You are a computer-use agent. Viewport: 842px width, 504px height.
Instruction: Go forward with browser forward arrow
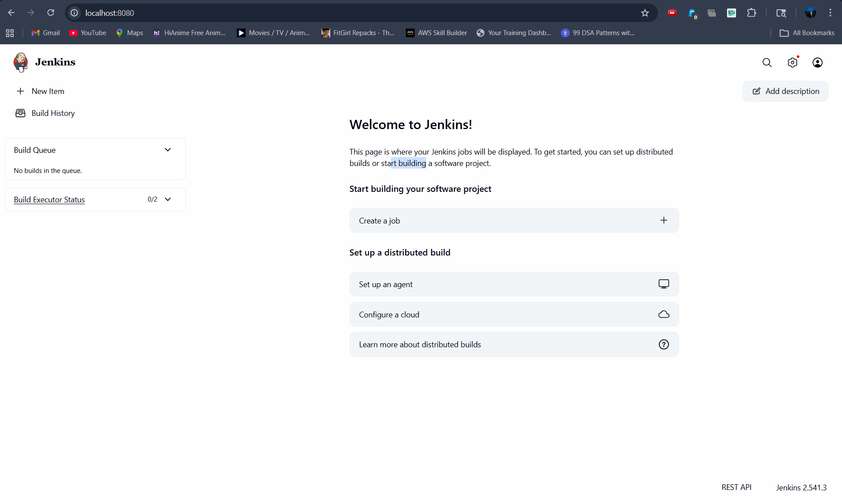(31, 13)
